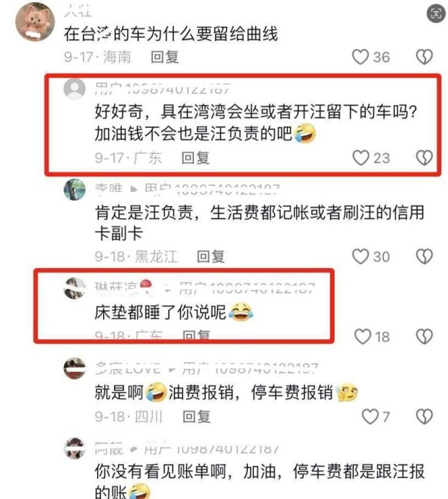The height and width of the screenshot is (499, 448).
Task: Dislike the Sichuan fuel reimbursement comment
Action: [424, 417]
